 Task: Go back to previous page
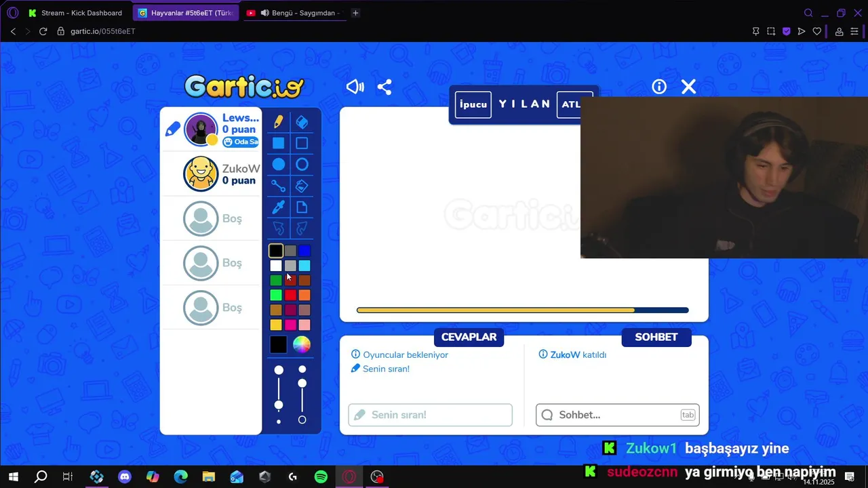pyautogui.click(x=13, y=31)
